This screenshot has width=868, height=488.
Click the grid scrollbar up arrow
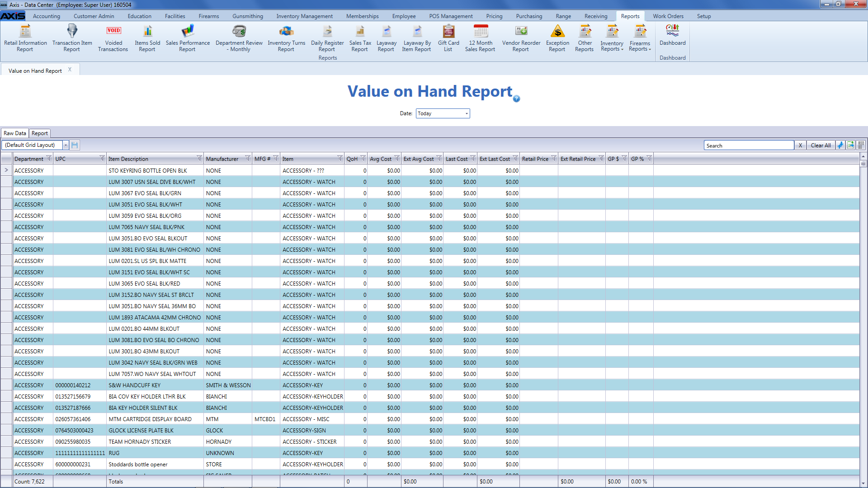point(863,156)
